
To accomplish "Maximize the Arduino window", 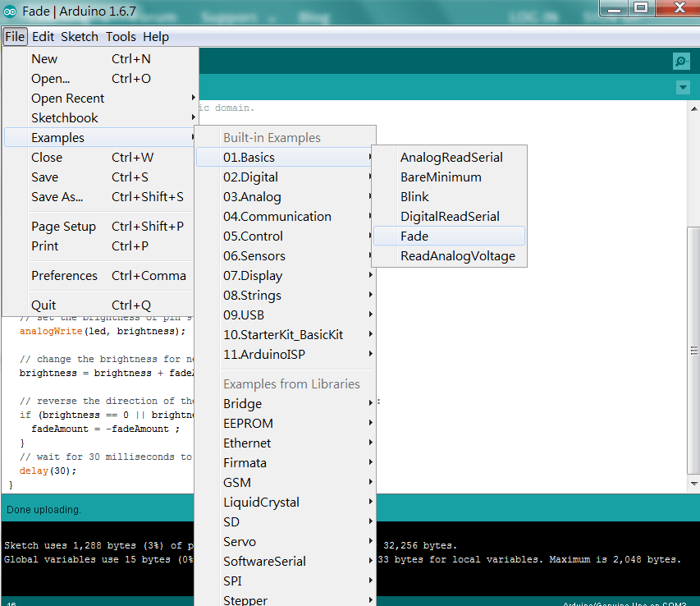I will click(x=641, y=9).
